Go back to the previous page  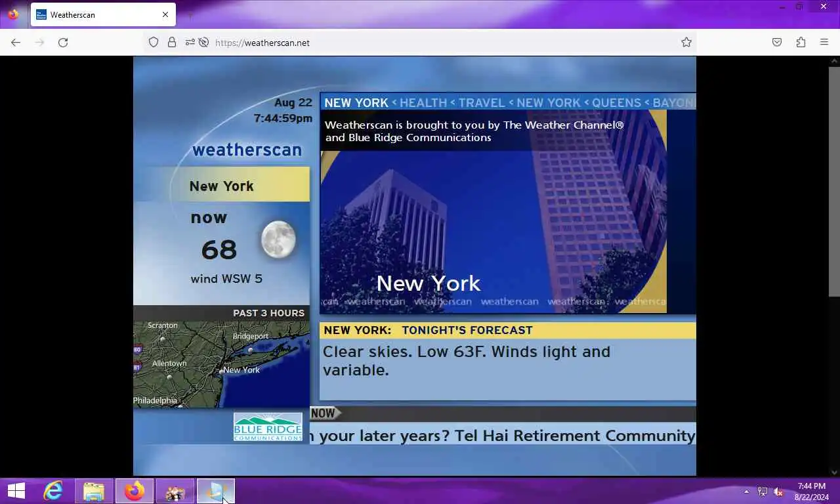pyautogui.click(x=16, y=42)
